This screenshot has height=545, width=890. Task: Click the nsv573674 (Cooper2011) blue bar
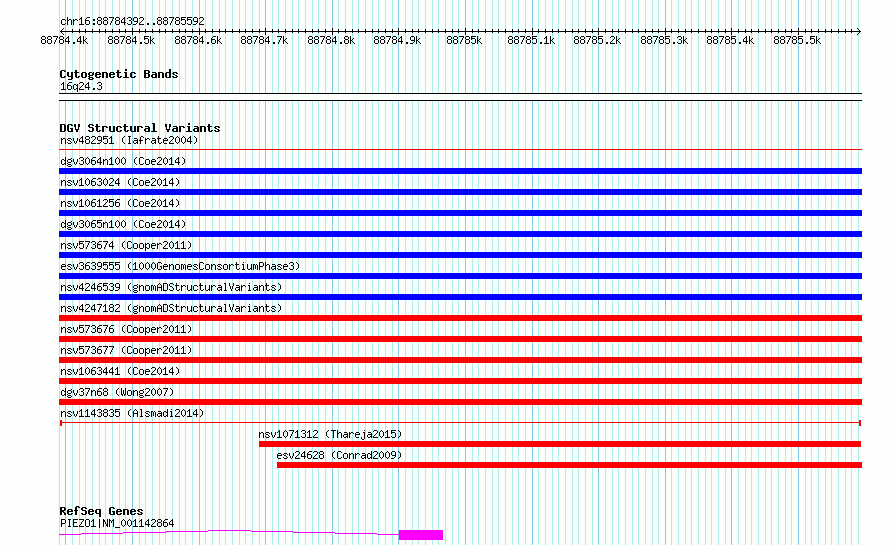click(460, 255)
